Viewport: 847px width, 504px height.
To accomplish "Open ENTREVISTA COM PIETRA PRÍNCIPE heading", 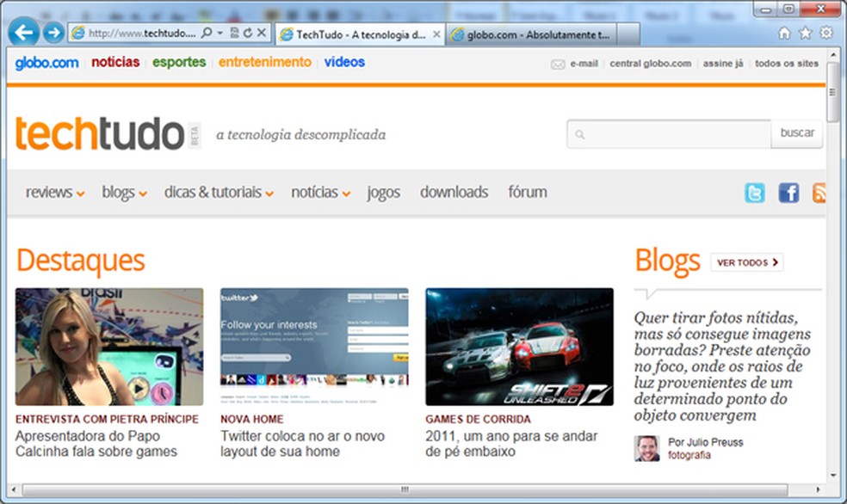I will coord(107,419).
